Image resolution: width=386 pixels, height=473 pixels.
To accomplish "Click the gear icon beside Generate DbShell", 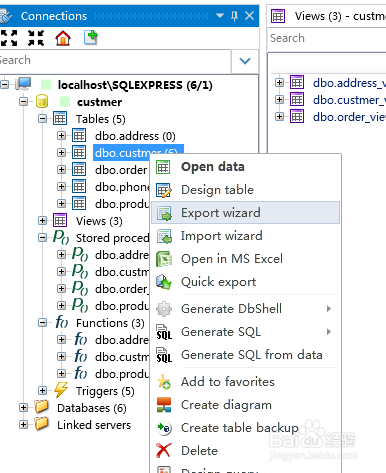I will 164,309.
